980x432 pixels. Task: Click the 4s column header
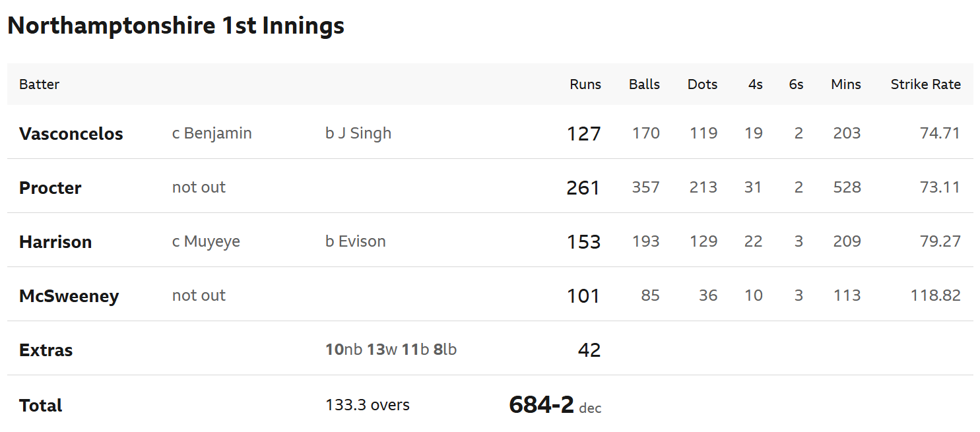click(x=756, y=84)
